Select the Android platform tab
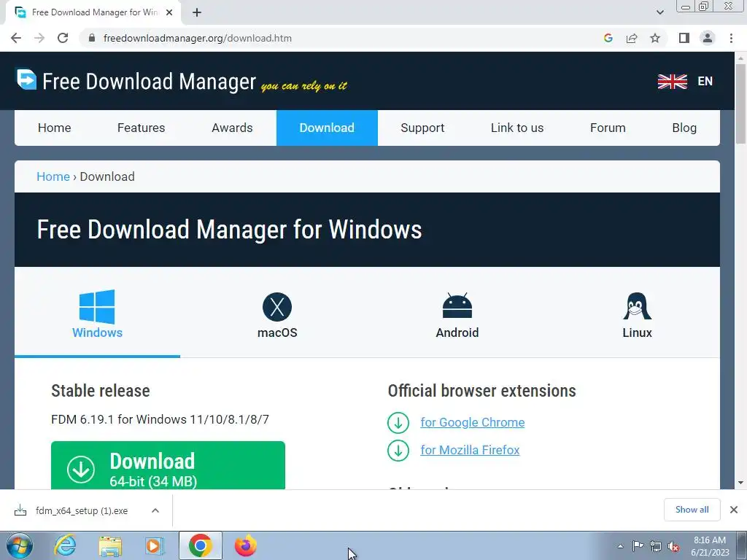The width and height of the screenshot is (747, 560). click(x=457, y=315)
